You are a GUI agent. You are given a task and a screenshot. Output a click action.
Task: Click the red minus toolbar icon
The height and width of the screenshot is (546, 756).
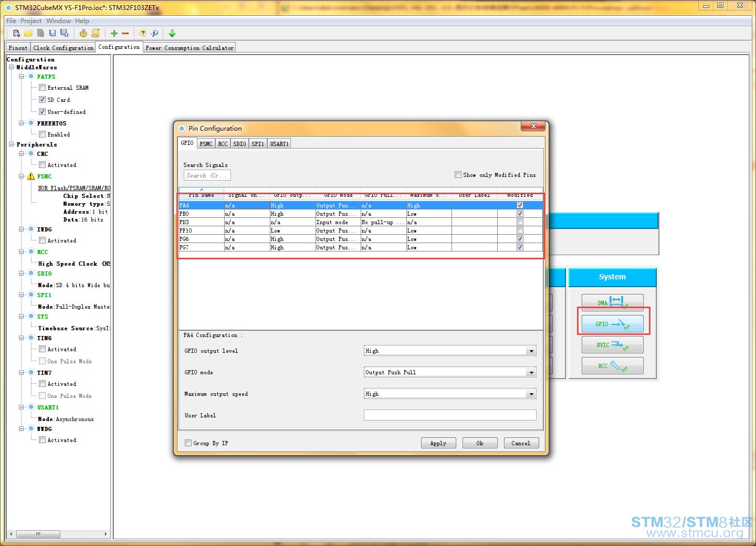[125, 33]
